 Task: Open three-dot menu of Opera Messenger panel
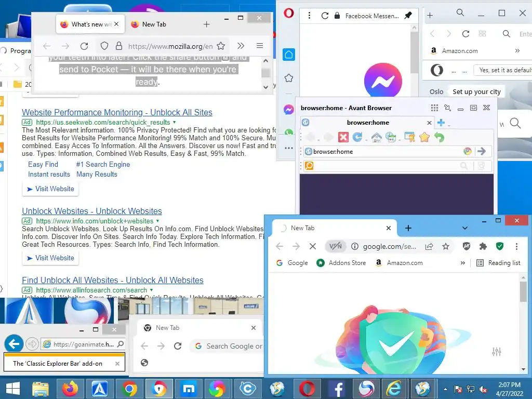tap(309, 15)
